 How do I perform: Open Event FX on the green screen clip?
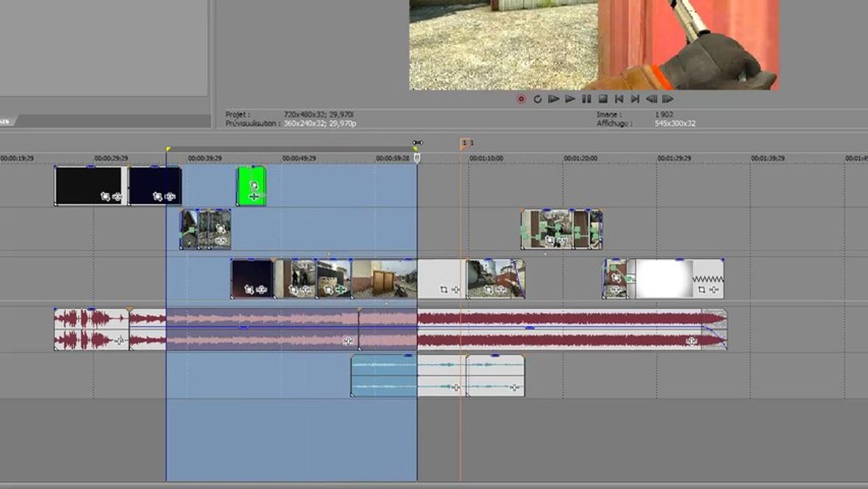[x=254, y=196]
